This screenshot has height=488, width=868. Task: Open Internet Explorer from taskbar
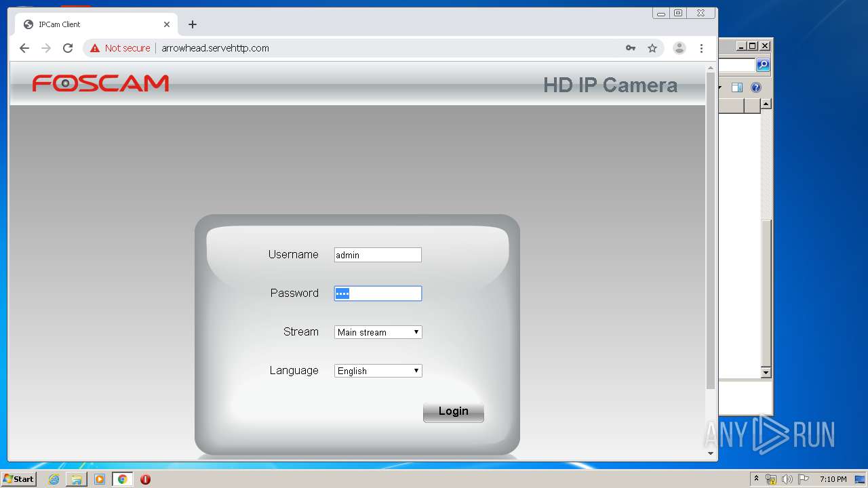[x=54, y=479]
